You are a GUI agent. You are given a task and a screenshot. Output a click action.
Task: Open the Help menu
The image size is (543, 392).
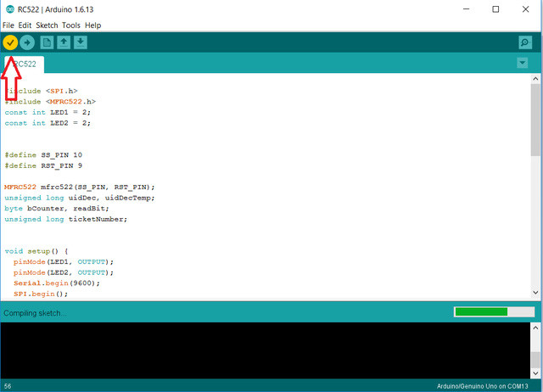92,25
